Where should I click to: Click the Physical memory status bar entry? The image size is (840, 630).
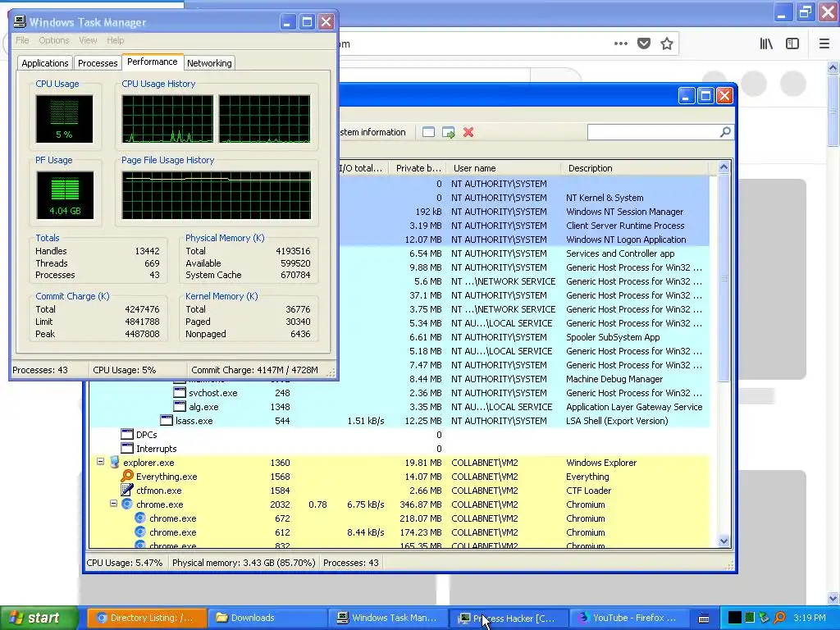tap(243, 563)
